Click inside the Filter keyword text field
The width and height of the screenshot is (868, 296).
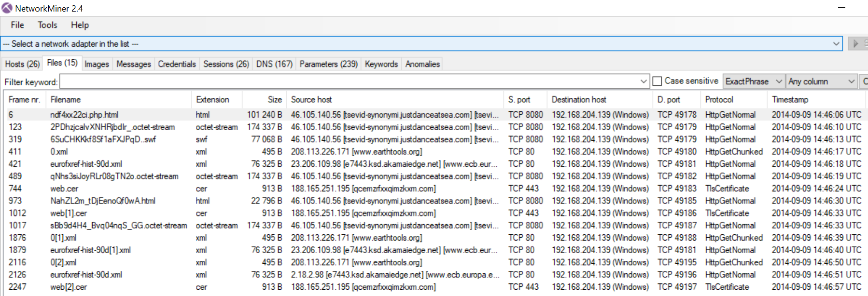pyautogui.click(x=348, y=81)
